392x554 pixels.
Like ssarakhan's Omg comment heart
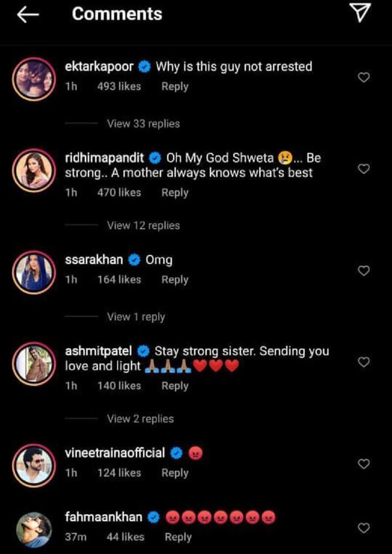coord(364,270)
